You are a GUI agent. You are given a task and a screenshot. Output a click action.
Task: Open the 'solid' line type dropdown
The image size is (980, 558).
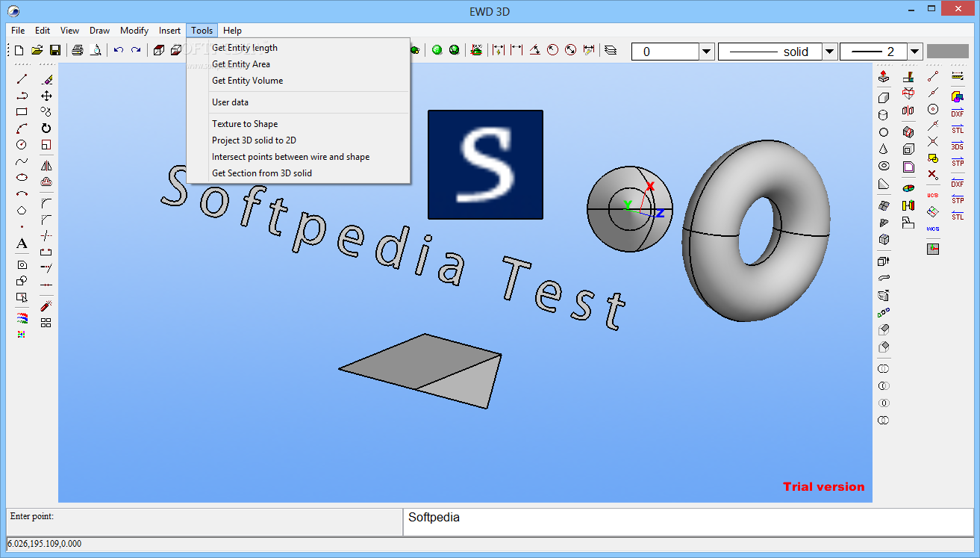[828, 52]
